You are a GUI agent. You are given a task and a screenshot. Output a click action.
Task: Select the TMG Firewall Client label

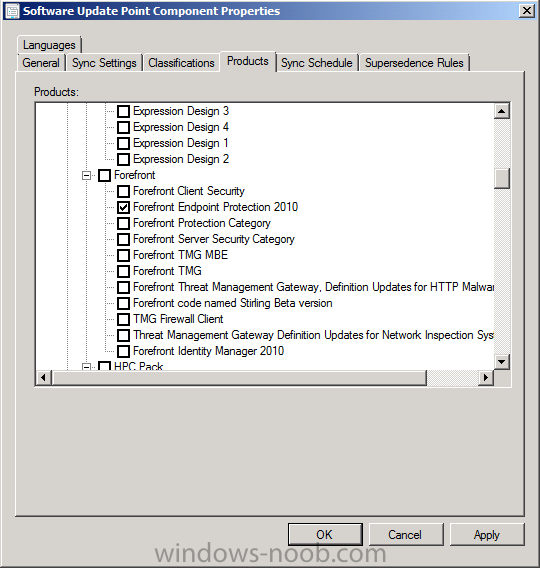[x=178, y=319]
